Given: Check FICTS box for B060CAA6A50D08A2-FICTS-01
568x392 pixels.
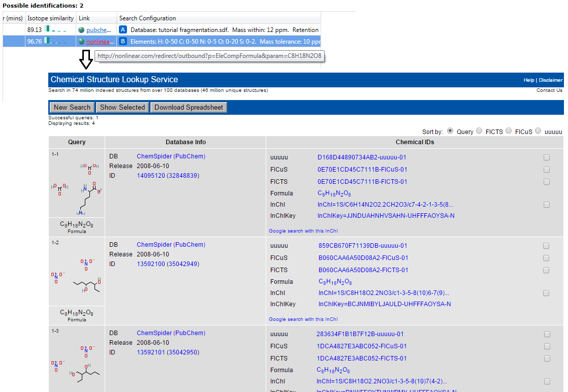Looking at the screenshot, I should point(546,270).
